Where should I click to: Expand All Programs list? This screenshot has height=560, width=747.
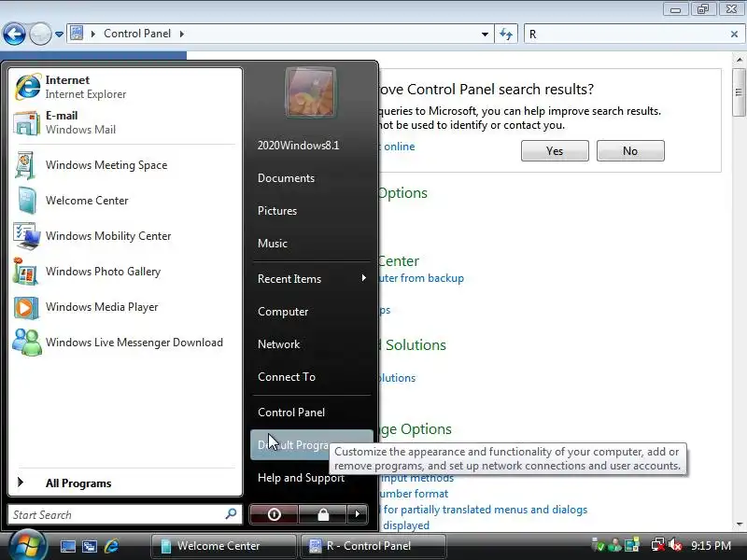[x=125, y=483]
